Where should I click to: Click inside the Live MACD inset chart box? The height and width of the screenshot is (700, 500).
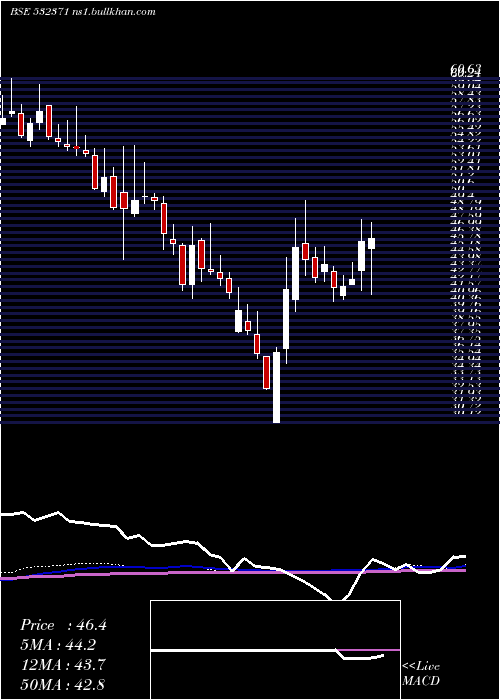(x=275, y=650)
